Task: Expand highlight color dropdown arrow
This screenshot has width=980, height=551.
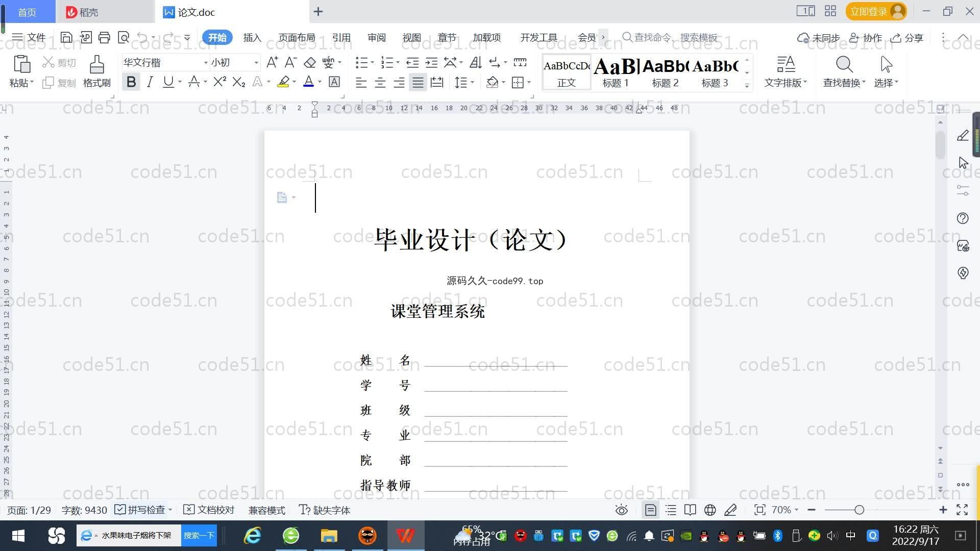Action: (x=295, y=82)
